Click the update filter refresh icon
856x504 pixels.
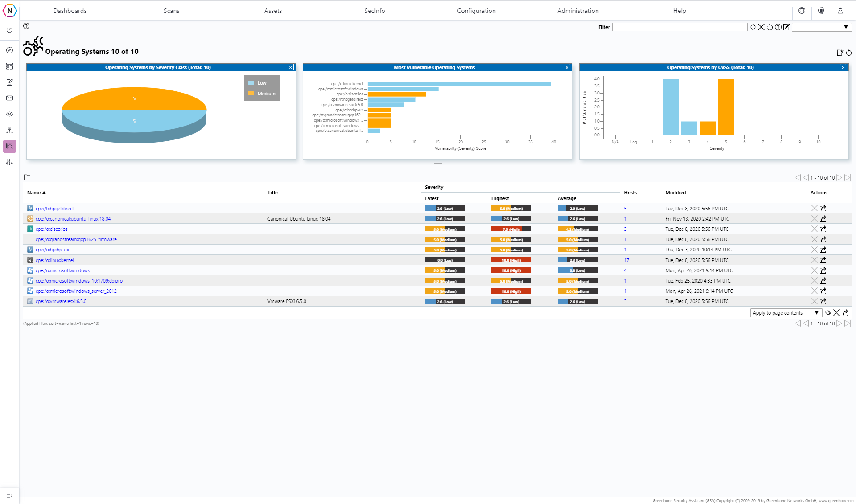[753, 27]
